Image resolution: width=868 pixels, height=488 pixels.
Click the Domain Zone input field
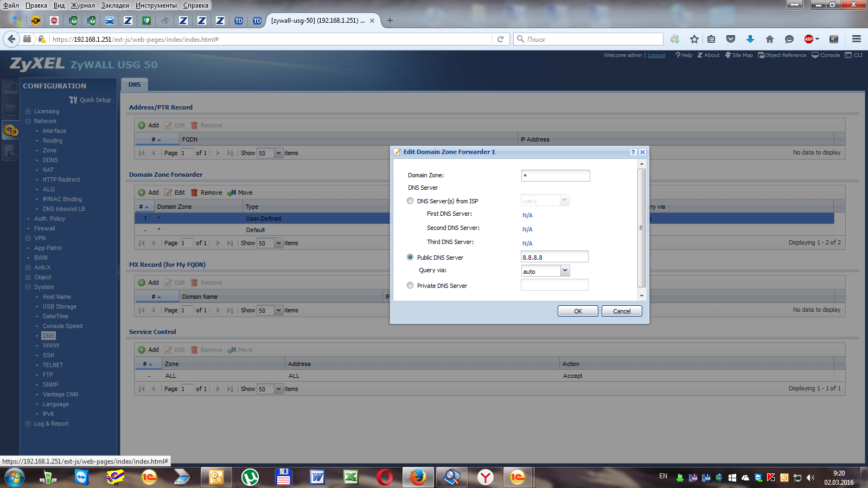click(x=555, y=176)
